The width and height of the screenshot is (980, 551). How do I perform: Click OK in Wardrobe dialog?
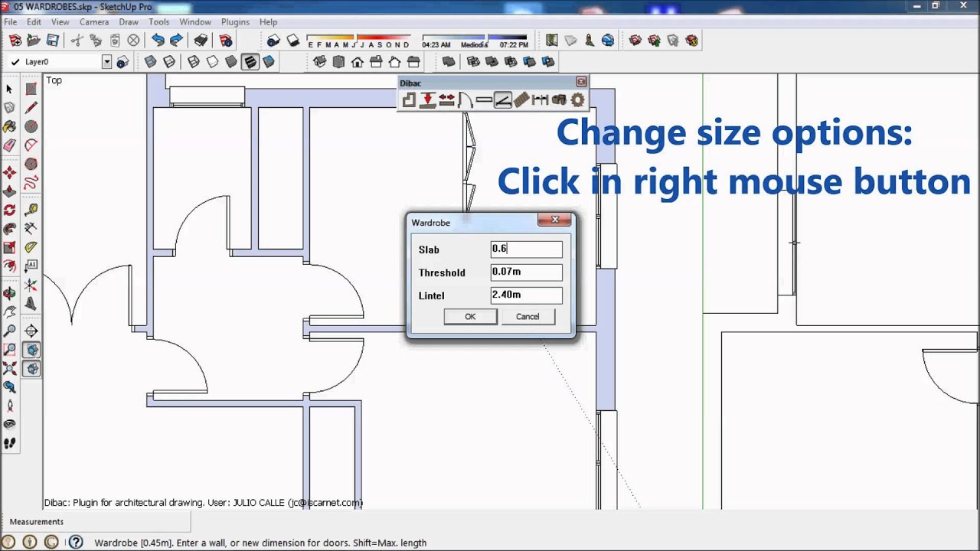coord(470,316)
